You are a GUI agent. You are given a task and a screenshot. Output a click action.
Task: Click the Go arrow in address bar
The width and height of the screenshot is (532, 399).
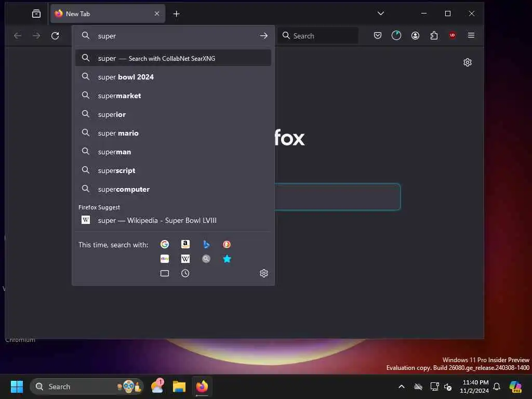[x=263, y=36]
